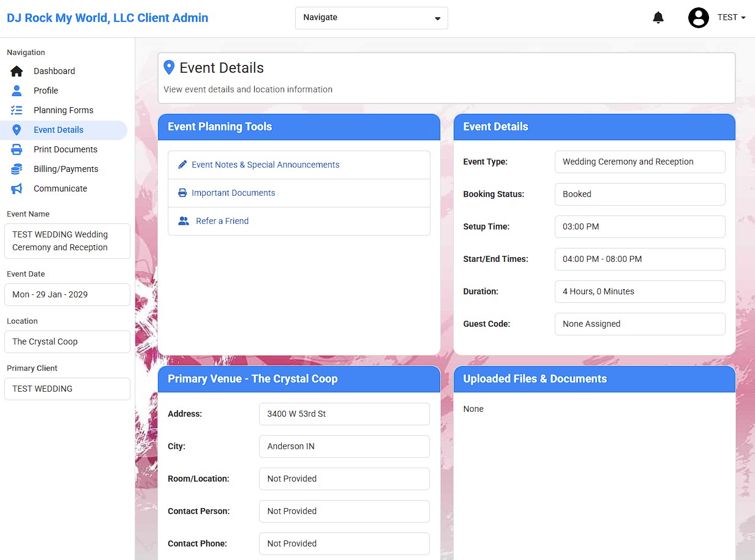Click the people icon beside Refer a Friend

pyautogui.click(x=184, y=221)
